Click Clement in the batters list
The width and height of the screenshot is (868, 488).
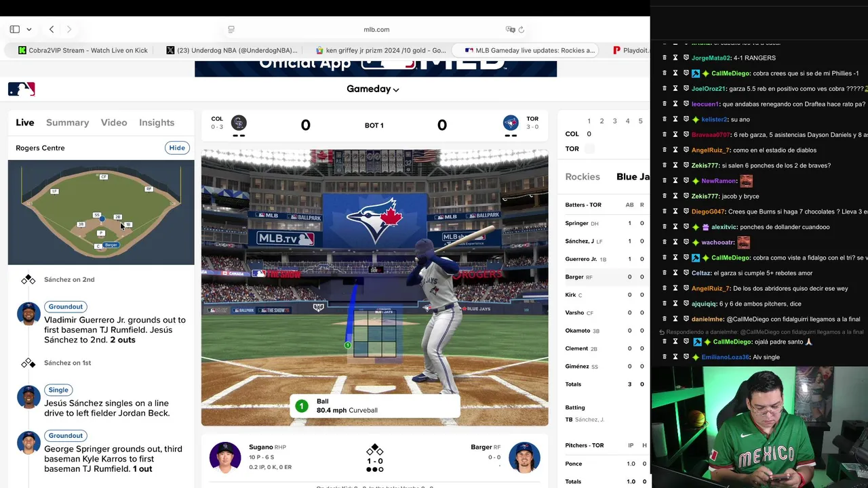[x=576, y=348]
